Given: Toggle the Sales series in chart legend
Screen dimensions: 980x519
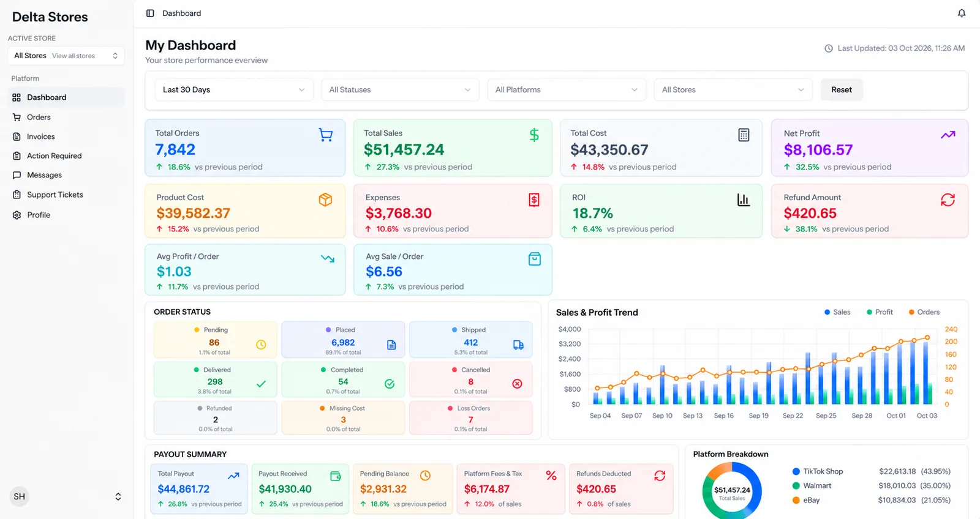Looking at the screenshot, I should (837, 312).
